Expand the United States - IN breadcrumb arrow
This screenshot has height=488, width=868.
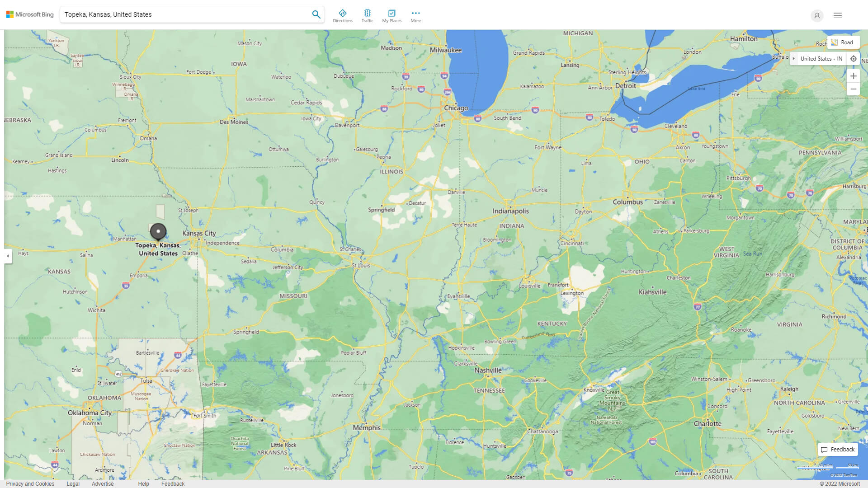click(x=794, y=58)
